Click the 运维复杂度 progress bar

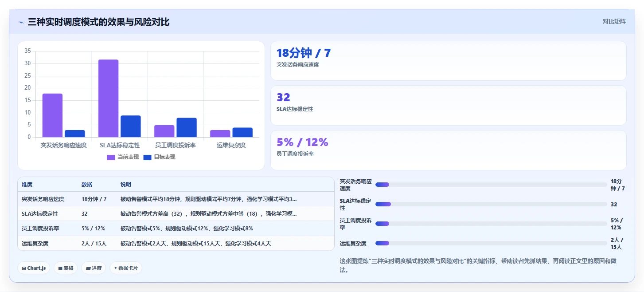pyautogui.click(x=491, y=243)
